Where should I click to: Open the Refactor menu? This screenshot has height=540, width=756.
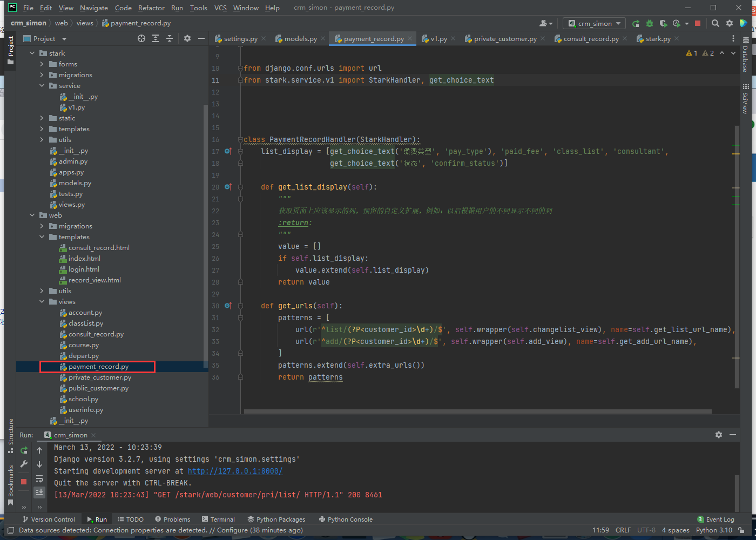click(151, 8)
